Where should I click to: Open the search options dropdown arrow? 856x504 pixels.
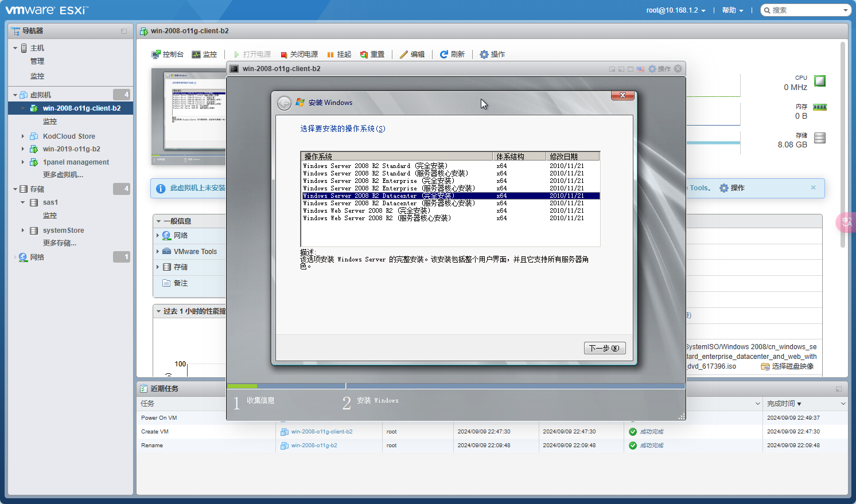click(845, 10)
